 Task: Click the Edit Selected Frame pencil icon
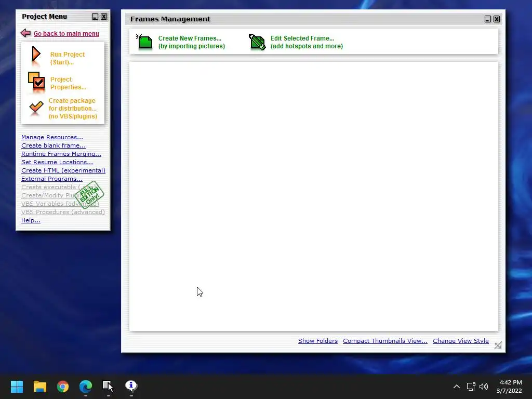257,42
